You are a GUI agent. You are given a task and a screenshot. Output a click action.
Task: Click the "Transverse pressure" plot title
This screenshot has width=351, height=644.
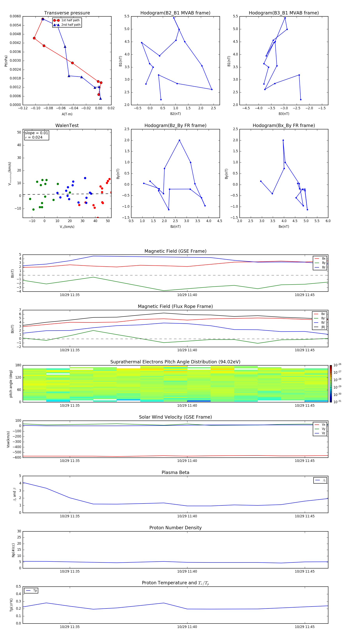coord(67,13)
